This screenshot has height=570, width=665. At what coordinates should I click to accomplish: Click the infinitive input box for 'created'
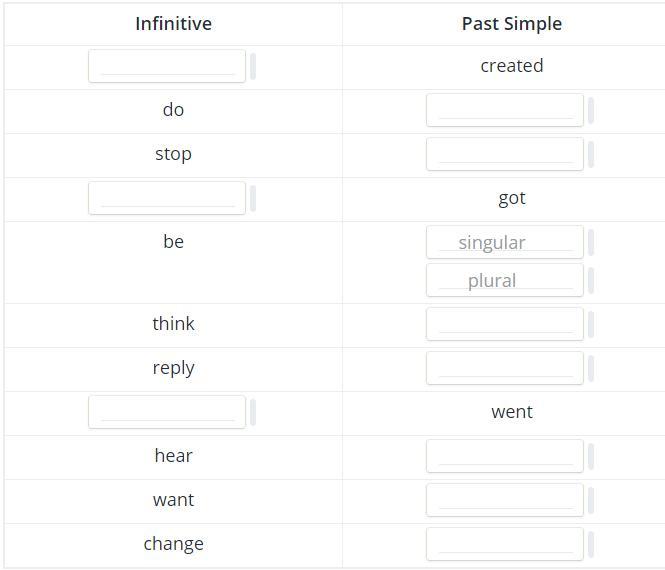point(167,66)
